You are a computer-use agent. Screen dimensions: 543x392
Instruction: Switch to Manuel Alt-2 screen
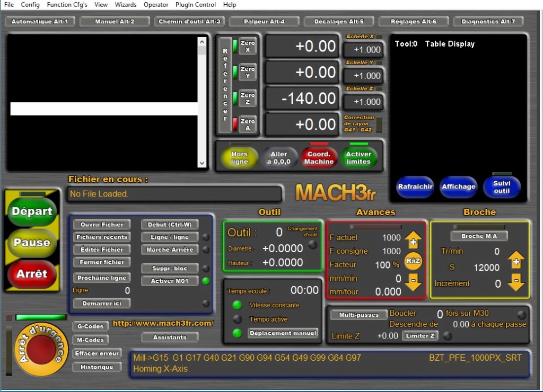(x=115, y=21)
